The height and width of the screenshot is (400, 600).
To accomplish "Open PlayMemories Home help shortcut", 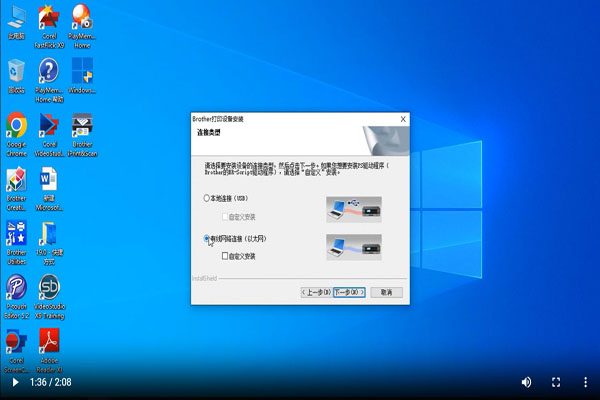I will [49, 80].
